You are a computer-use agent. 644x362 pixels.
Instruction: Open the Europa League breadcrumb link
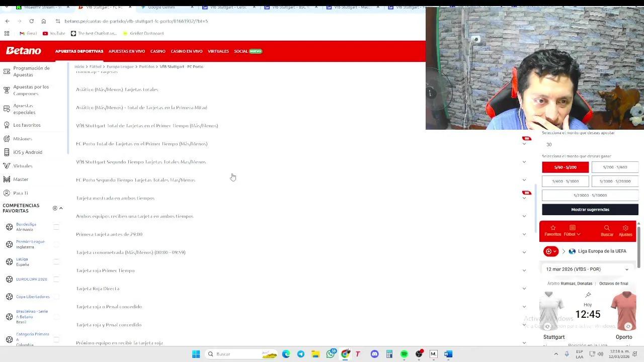120,66
